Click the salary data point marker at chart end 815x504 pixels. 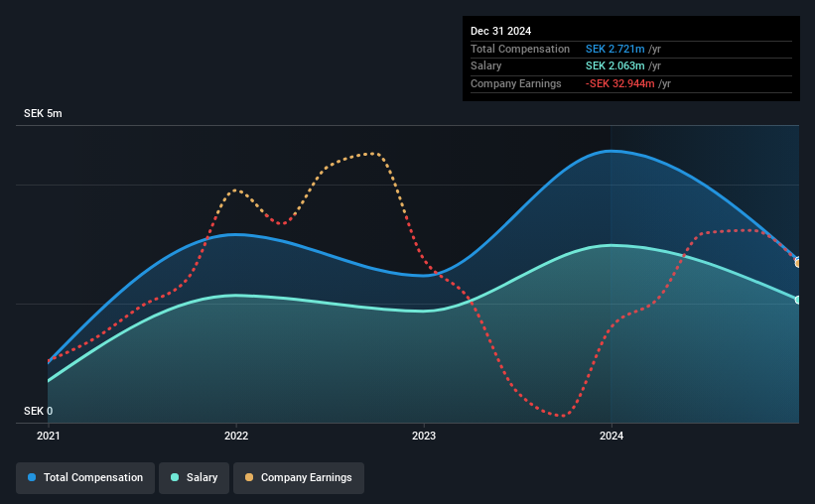[798, 300]
